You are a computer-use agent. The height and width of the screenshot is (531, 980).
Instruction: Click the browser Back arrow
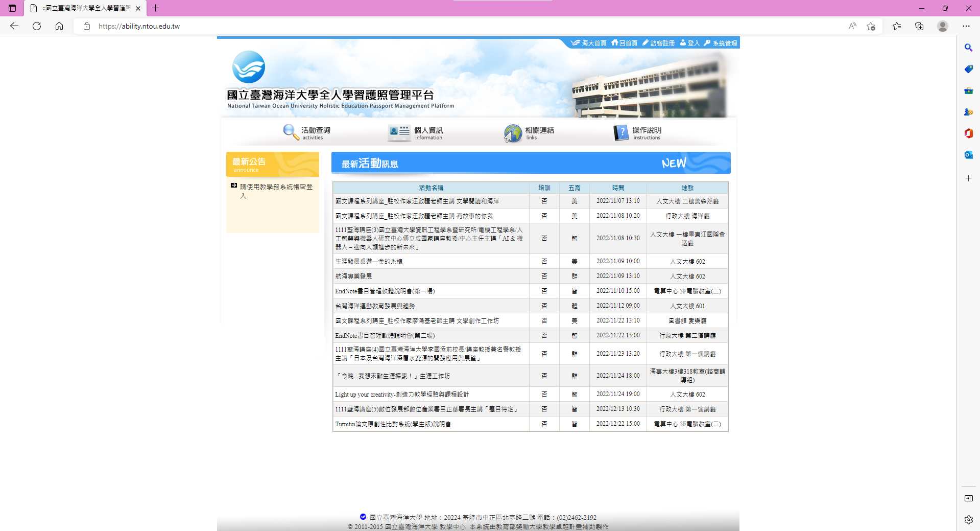point(14,26)
